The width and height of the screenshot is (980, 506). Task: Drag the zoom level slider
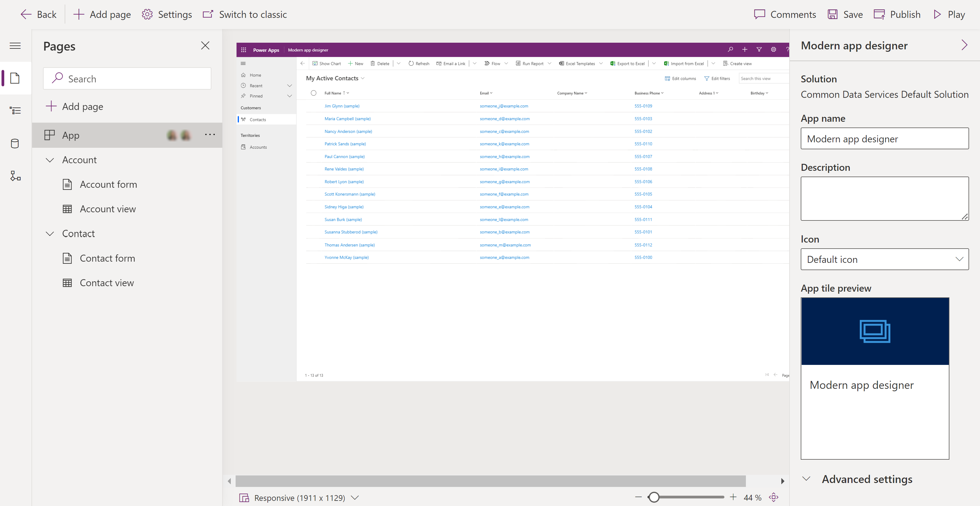click(x=653, y=497)
